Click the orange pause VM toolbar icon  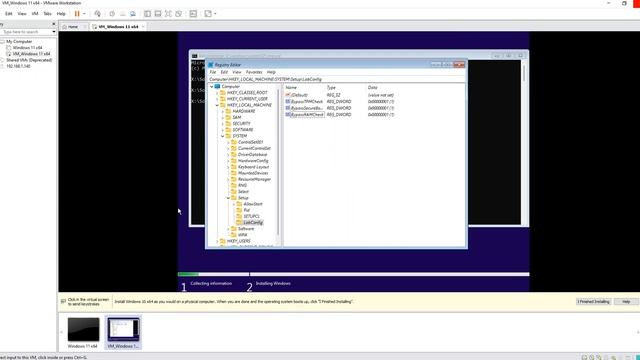point(77,13)
